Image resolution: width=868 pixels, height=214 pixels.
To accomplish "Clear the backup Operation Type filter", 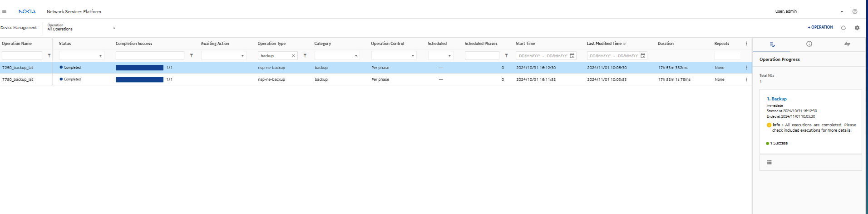I will tap(293, 56).
